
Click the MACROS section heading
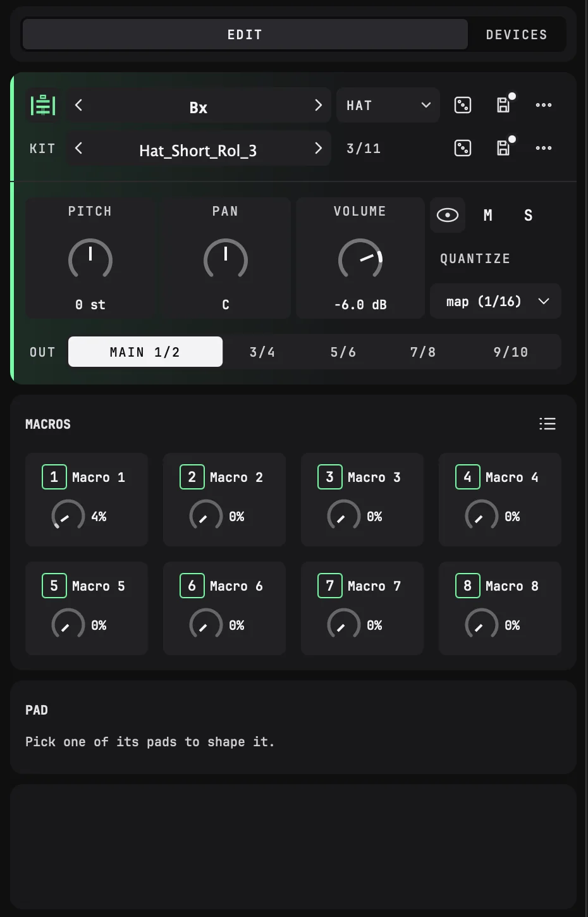click(x=48, y=424)
